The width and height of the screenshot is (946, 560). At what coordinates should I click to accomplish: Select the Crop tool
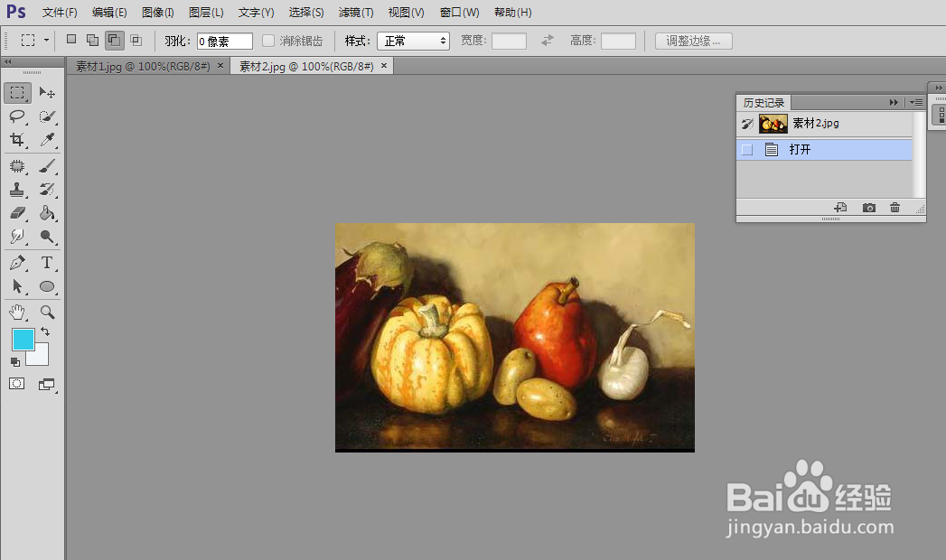[x=17, y=140]
